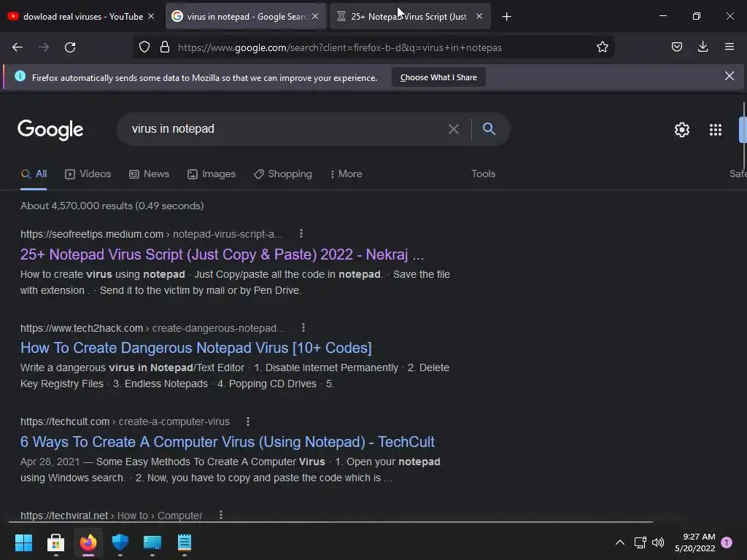Switch to the 25+ Notepad Virus Script tab
This screenshot has width=747, height=560.
(409, 16)
